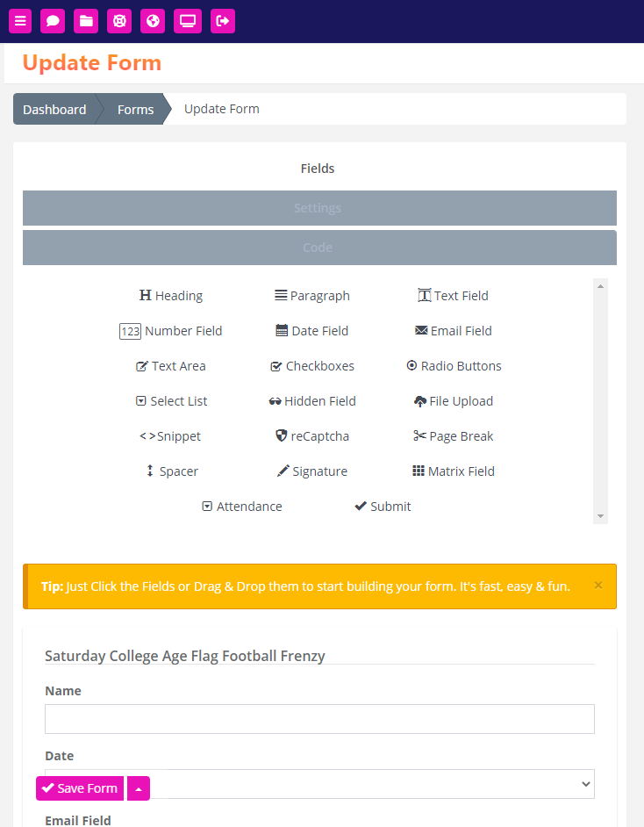
Task: Dismiss the yellow Tip banner
Action: [598, 585]
